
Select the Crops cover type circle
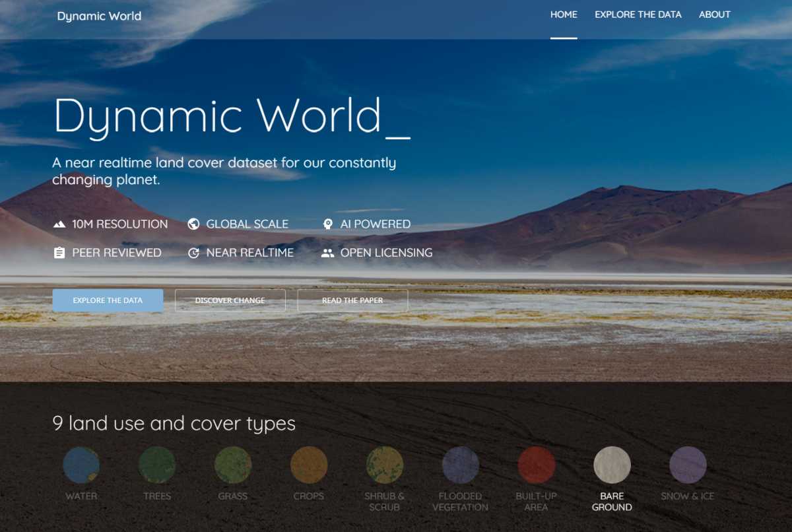click(x=309, y=465)
